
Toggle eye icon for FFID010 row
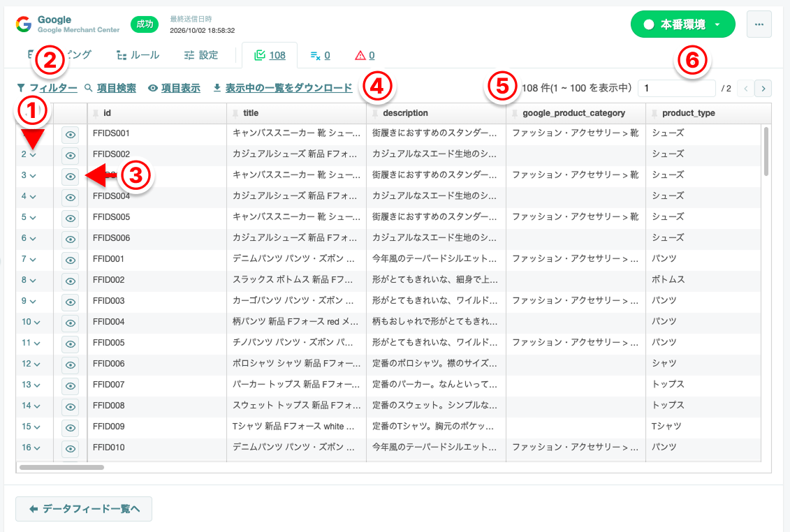pyautogui.click(x=71, y=448)
